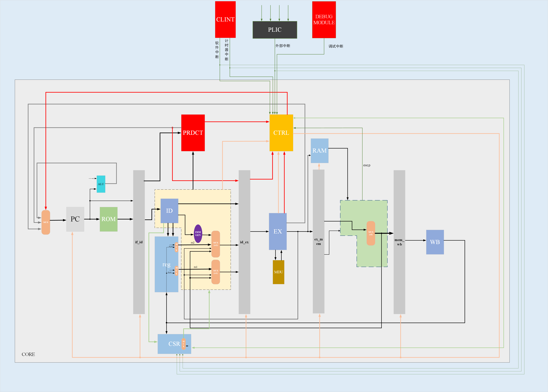Click the cyan ALU block
Screen dimensions: 548x392
point(101,184)
